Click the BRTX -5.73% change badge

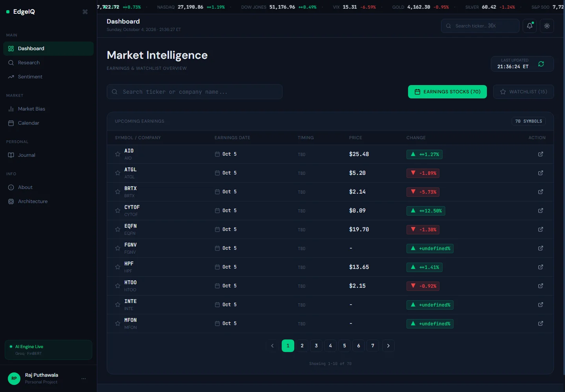pyautogui.click(x=423, y=192)
